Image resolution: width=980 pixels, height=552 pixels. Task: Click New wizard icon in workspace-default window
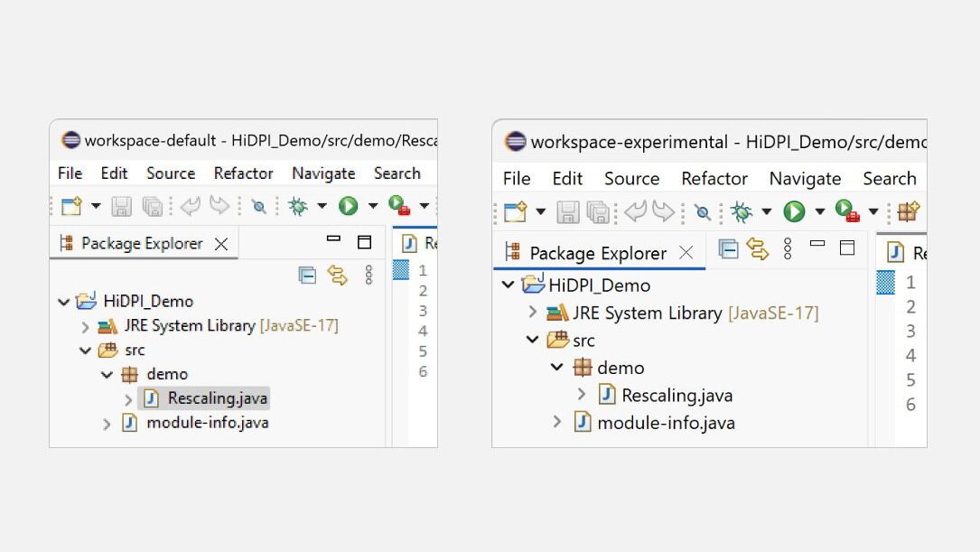point(71,206)
